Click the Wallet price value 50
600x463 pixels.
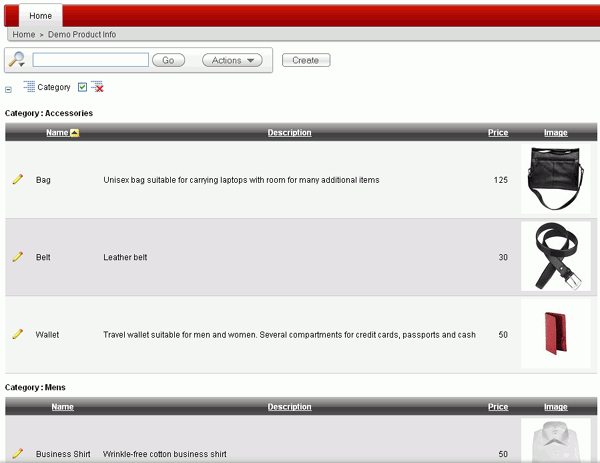[x=503, y=335]
